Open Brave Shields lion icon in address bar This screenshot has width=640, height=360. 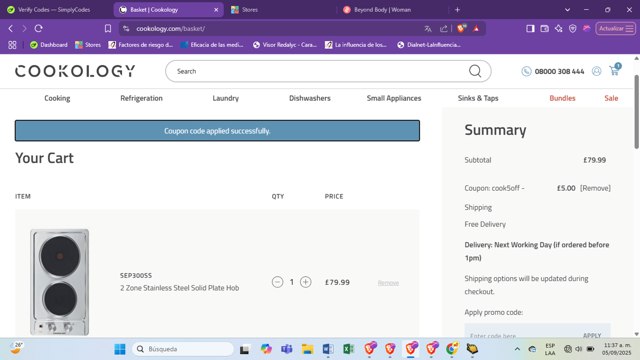coord(462,28)
